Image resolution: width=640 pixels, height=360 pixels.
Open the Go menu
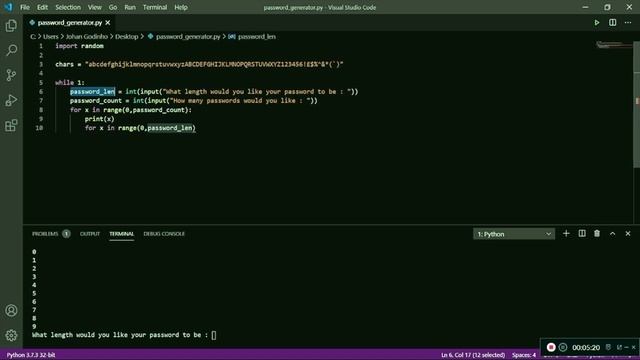click(x=113, y=7)
